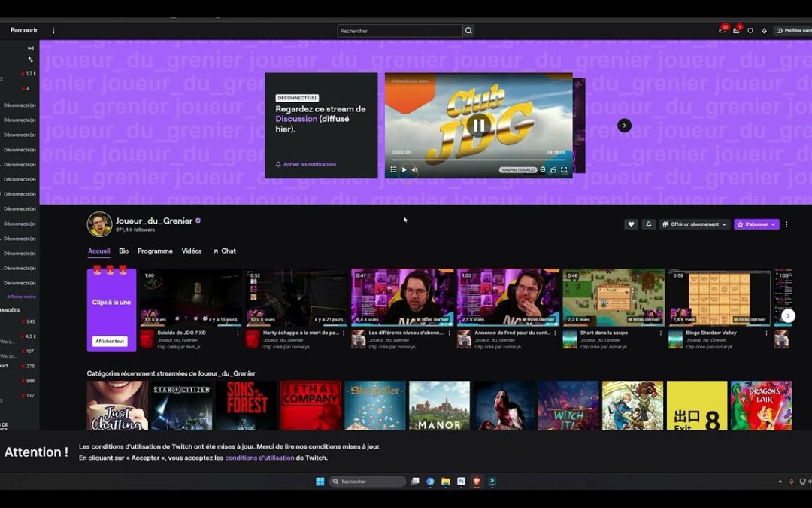812x508 pixels.
Task: Go to next carousel item with right arrow
Action: 624,126
